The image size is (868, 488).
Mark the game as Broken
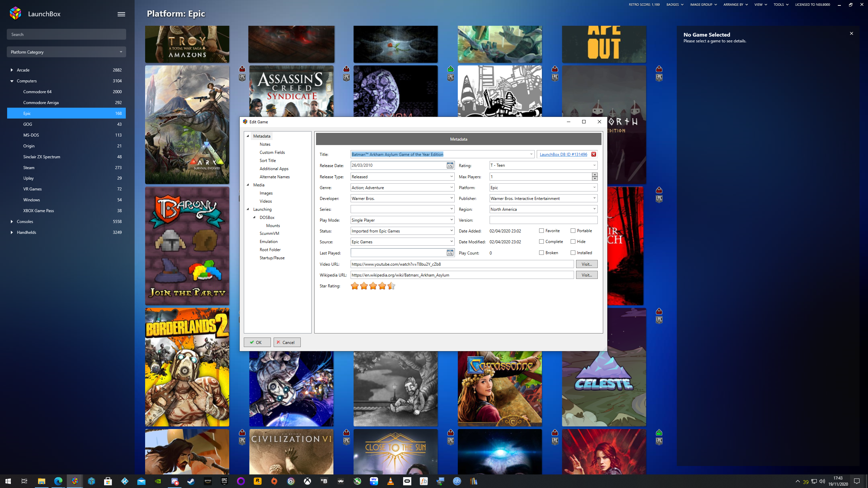(541, 253)
